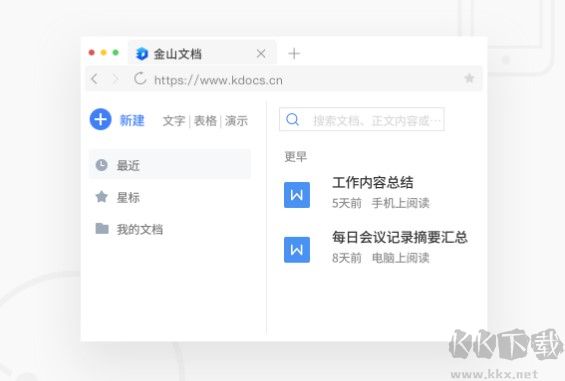Click the folder icon beside 我的文档

(x=102, y=228)
